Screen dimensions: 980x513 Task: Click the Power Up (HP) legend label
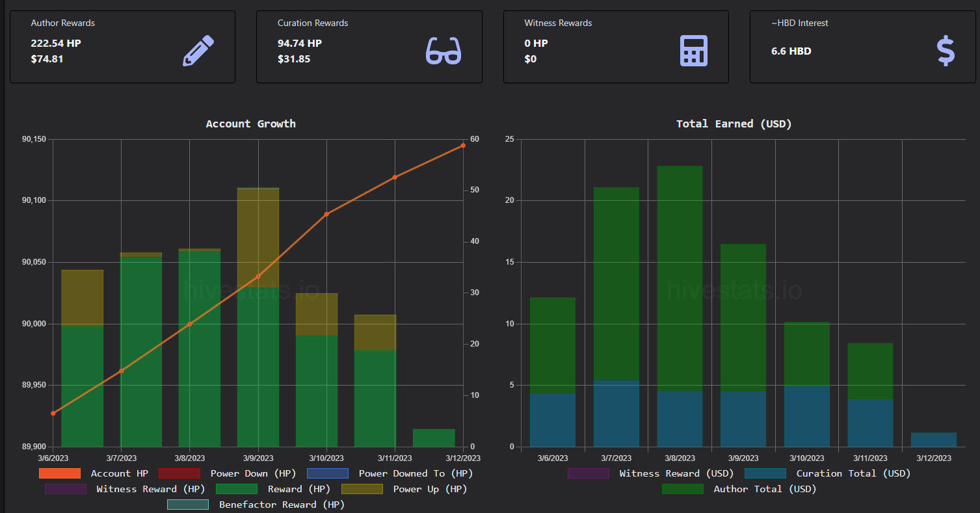[430, 489]
